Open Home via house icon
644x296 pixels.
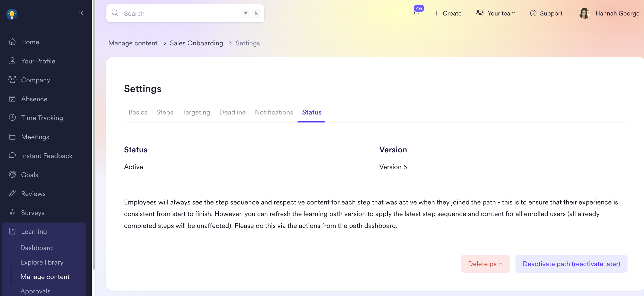click(12, 42)
